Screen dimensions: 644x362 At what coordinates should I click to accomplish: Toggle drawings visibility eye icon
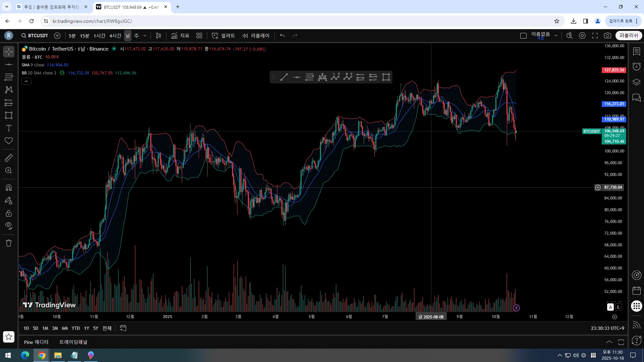pyautogui.click(x=9, y=226)
